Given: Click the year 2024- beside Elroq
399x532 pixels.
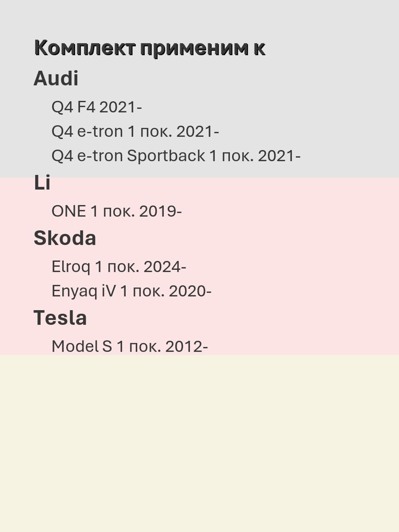Looking at the screenshot, I should [165, 267].
